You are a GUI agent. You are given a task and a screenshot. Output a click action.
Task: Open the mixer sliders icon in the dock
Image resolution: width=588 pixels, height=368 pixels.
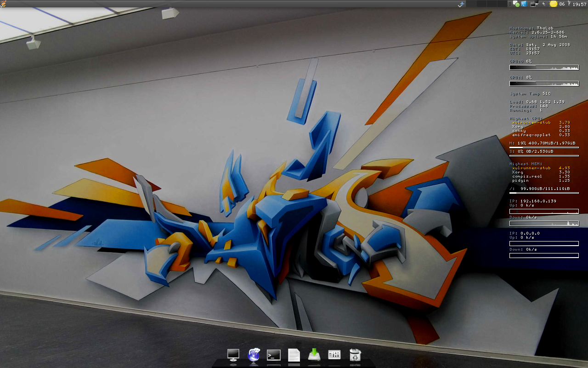334,355
